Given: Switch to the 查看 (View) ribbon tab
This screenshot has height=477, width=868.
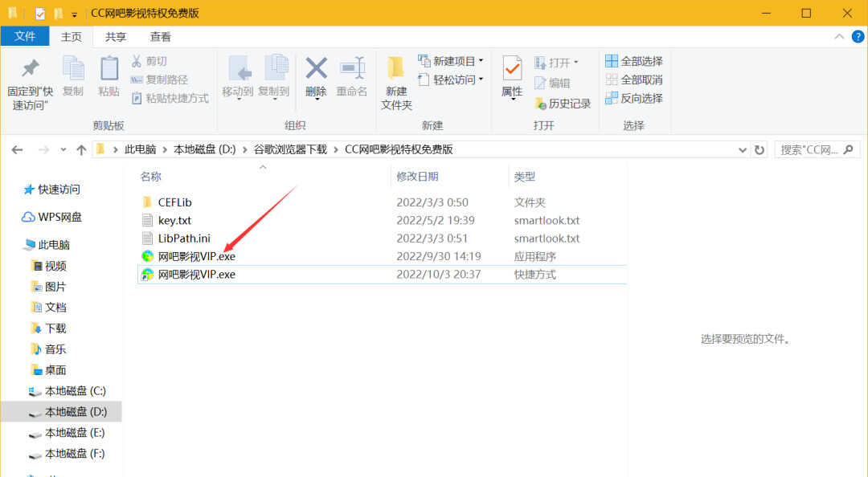Looking at the screenshot, I should 161,36.
